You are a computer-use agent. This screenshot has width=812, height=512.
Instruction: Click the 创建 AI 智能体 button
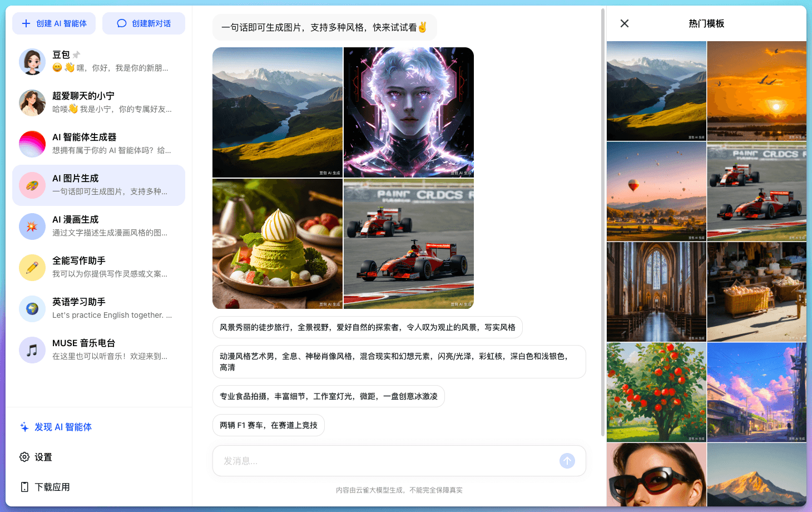tap(54, 23)
